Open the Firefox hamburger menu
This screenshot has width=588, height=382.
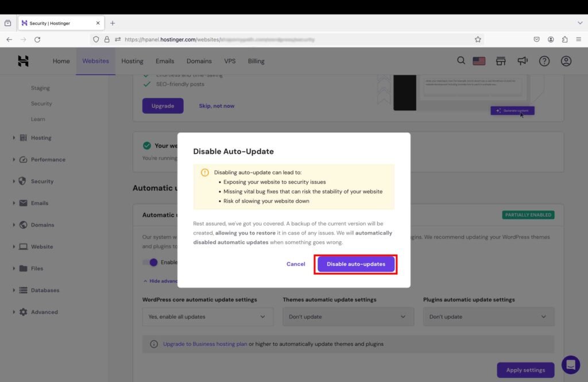[x=579, y=40]
